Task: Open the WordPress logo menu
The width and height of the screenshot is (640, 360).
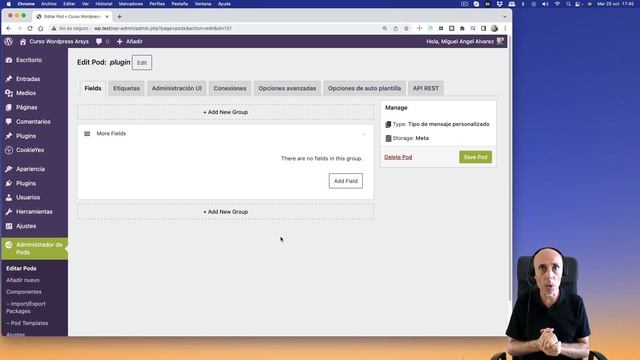Action: pos(9,42)
